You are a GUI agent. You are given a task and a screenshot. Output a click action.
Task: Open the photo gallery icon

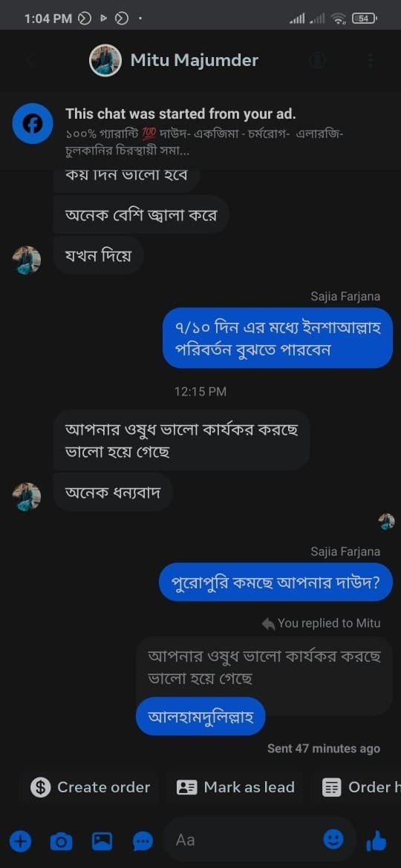(102, 841)
